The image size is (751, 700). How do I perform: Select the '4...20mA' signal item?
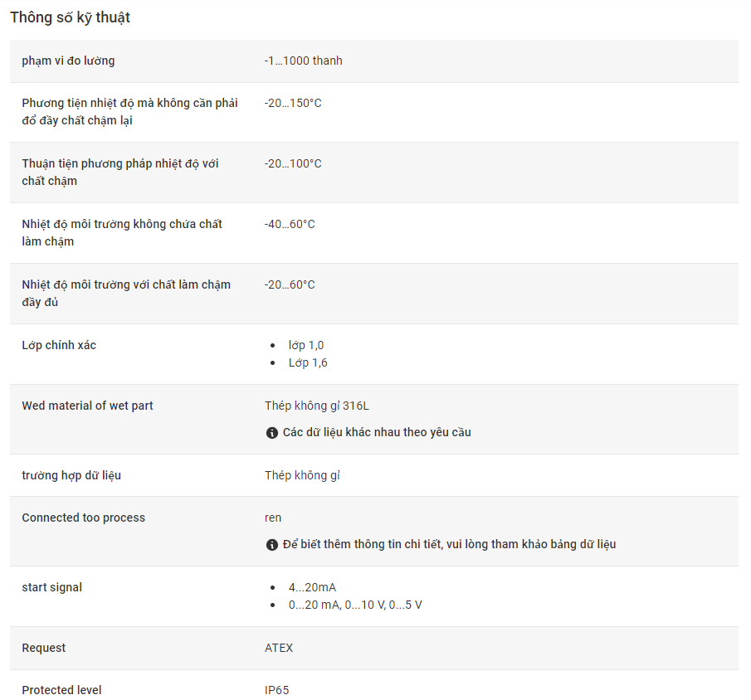[312, 587]
